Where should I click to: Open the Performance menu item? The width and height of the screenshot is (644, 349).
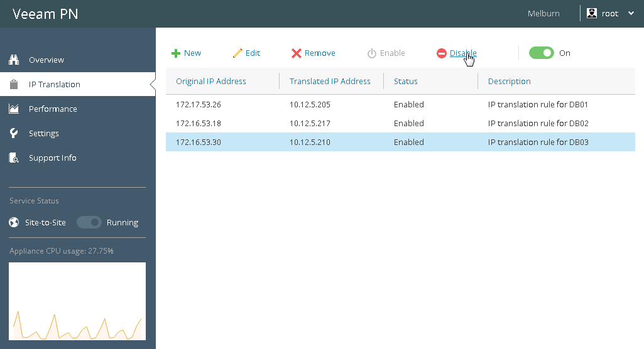[x=53, y=109]
